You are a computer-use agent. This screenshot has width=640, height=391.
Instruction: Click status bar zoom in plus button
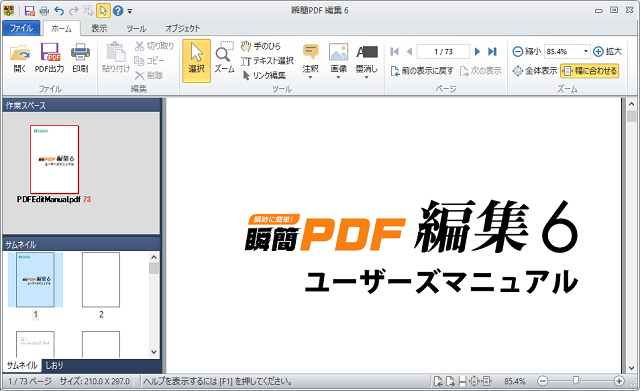point(619,381)
